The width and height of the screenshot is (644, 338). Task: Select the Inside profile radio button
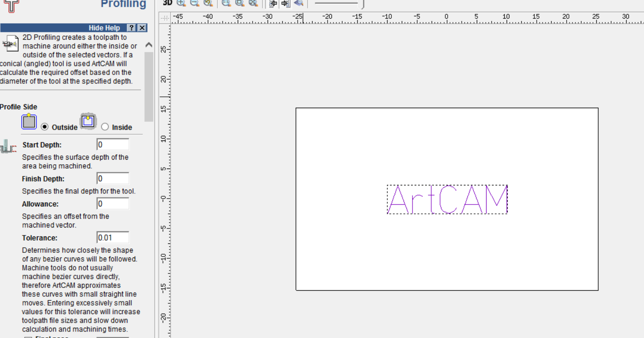pyautogui.click(x=105, y=127)
